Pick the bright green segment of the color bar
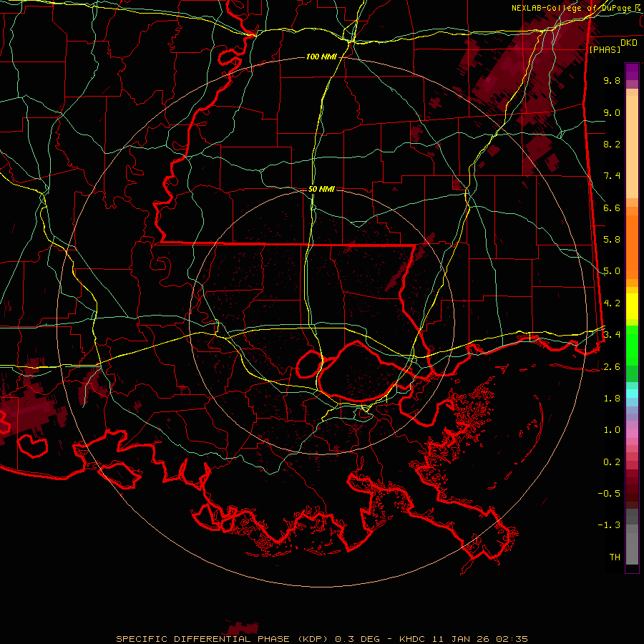Image resolution: width=644 pixels, height=644 pixels. point(632,346)
